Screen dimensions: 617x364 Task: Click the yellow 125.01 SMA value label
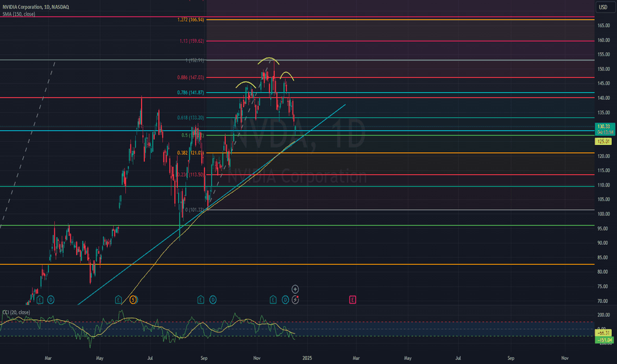[x=604, y=141]
